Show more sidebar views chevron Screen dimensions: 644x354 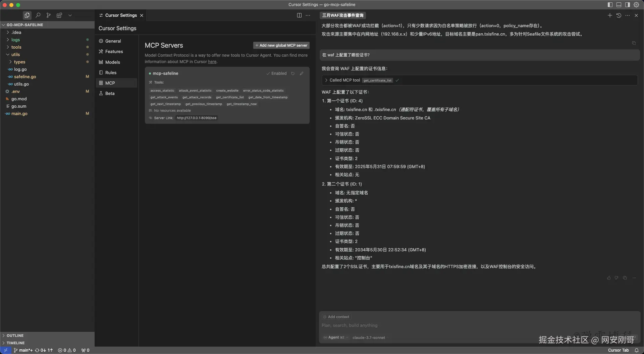(x=70, y=15)
